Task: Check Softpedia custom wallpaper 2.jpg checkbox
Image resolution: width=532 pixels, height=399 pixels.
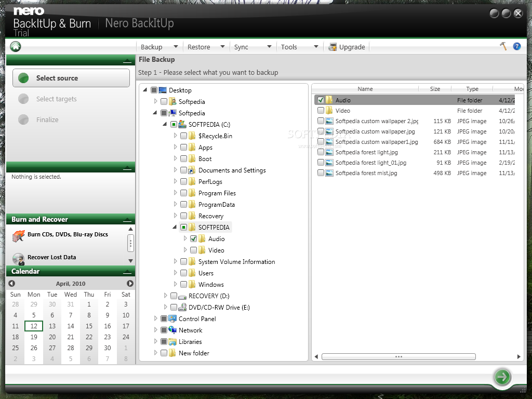Action: click(x=321, y=121)
